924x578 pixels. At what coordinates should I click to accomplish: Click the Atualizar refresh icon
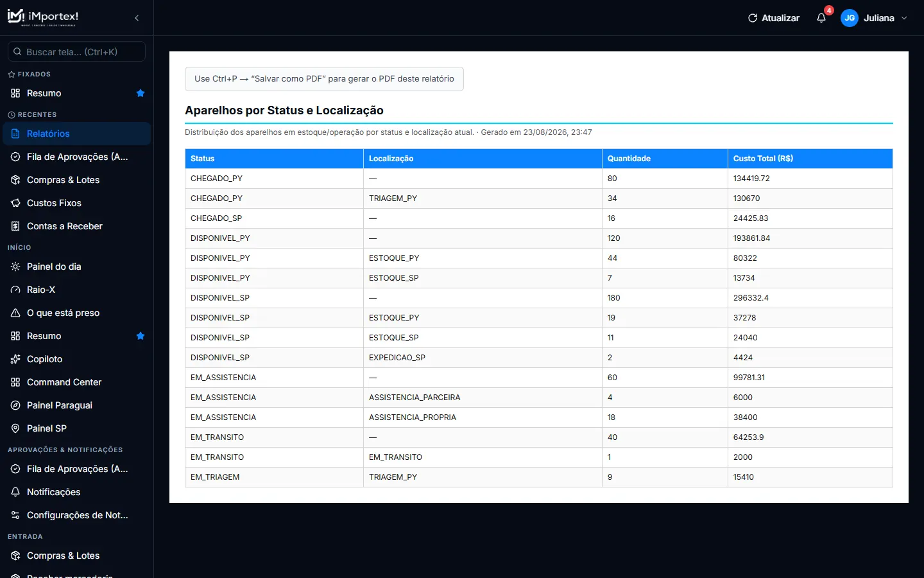point(753,18)
